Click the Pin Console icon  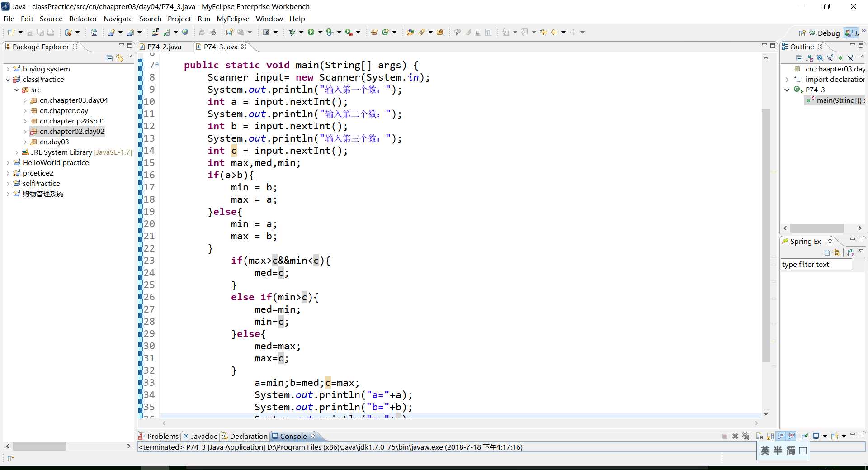pyautogui.click(x=805, y=436)
